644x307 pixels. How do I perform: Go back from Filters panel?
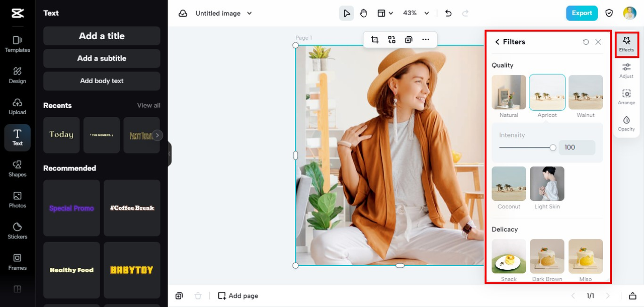click(x=498, y=42)
